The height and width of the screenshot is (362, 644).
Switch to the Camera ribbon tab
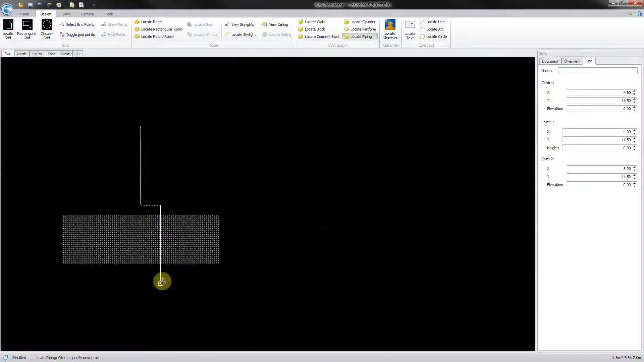tap(87, 14)
